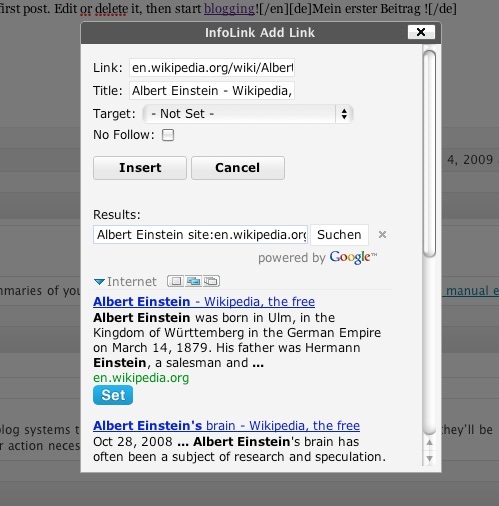
Task: Insert the link into the post
Action: click(x=140, y=168)
